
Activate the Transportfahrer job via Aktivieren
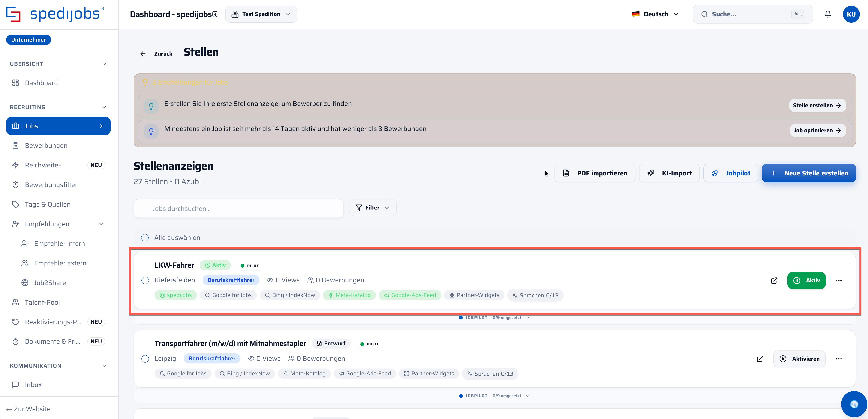click(x=799, y=359)
